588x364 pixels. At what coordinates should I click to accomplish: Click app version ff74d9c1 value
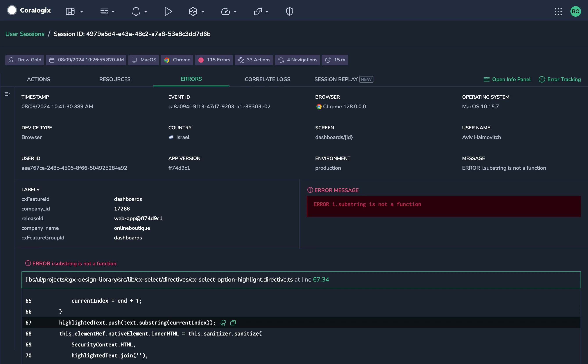coord(179,168)
